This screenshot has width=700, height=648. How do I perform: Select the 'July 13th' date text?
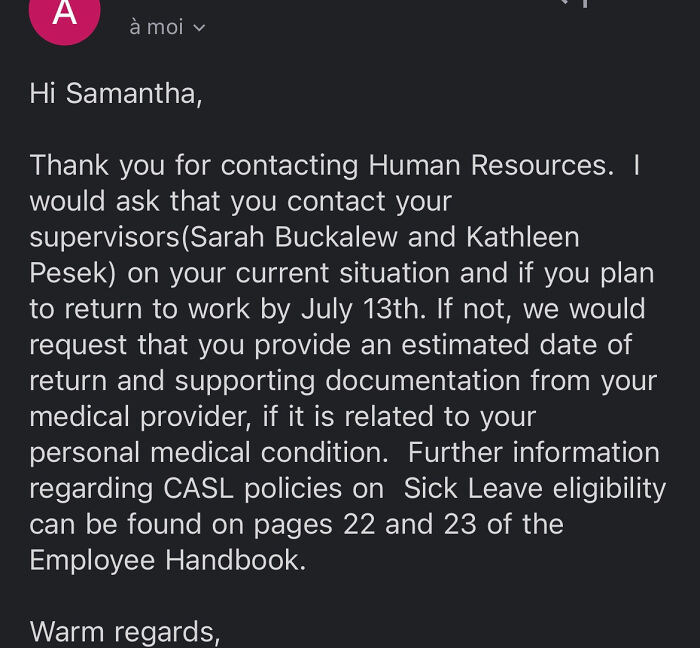(x=345, y=309)
